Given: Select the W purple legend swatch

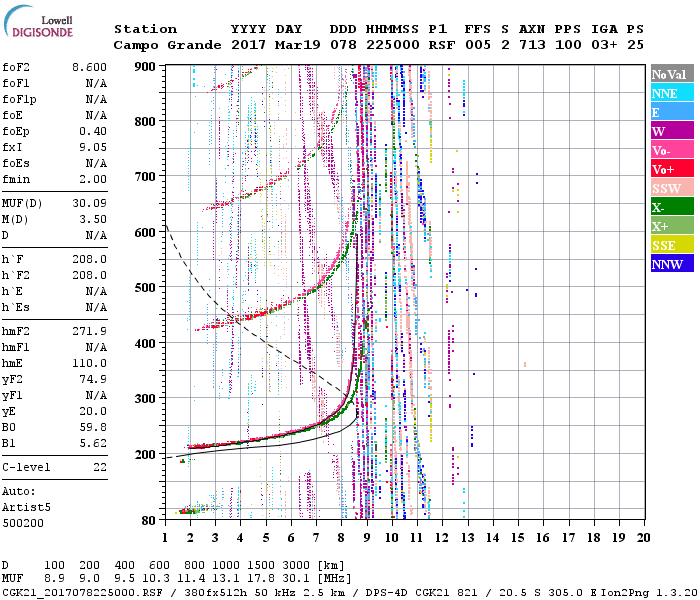Looking at the screenshot, I should [672, 131].
